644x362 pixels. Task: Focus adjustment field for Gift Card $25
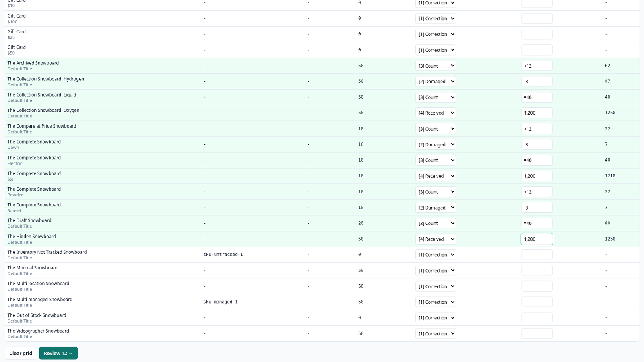click(537, 34)
